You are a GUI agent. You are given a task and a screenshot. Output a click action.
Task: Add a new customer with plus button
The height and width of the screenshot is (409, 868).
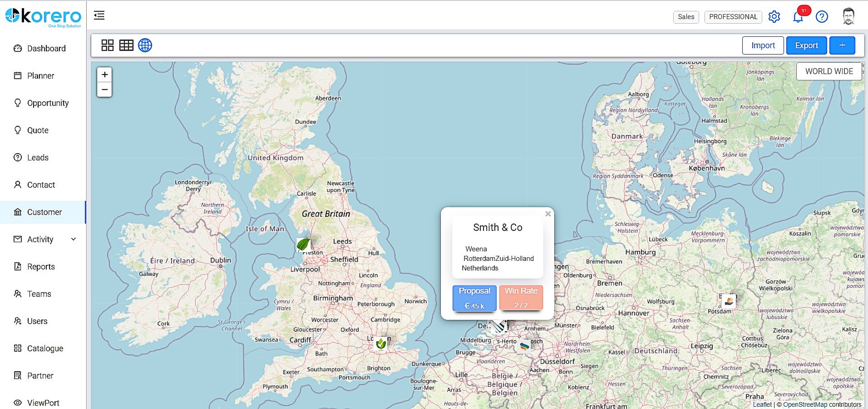pyautogui.click(x=842, y=45)
